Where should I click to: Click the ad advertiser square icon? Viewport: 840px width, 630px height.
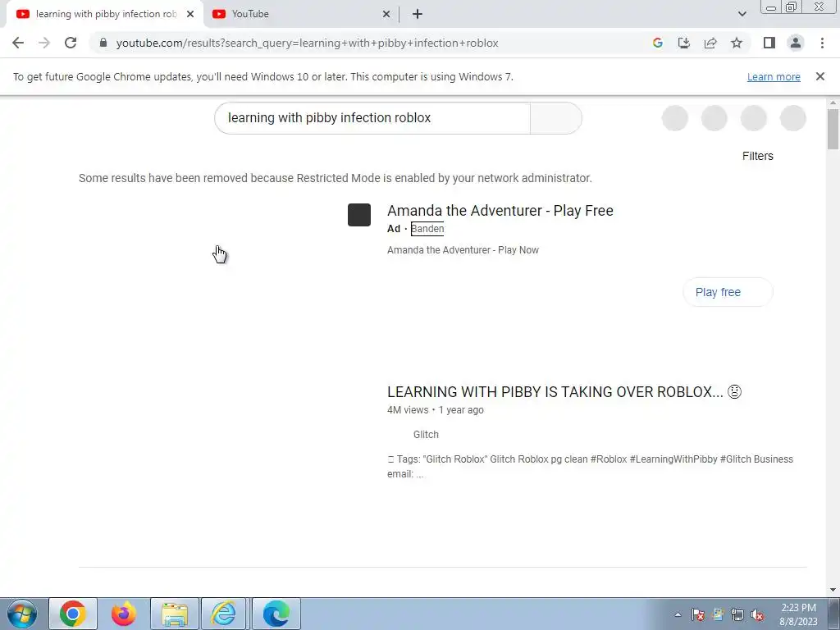(x=359, y=215)
